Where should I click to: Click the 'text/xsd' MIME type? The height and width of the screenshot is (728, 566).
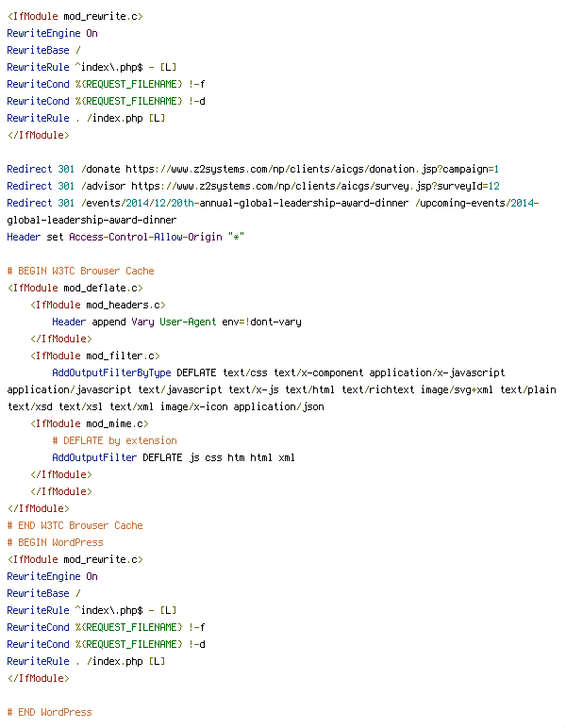tap(30, 406)
